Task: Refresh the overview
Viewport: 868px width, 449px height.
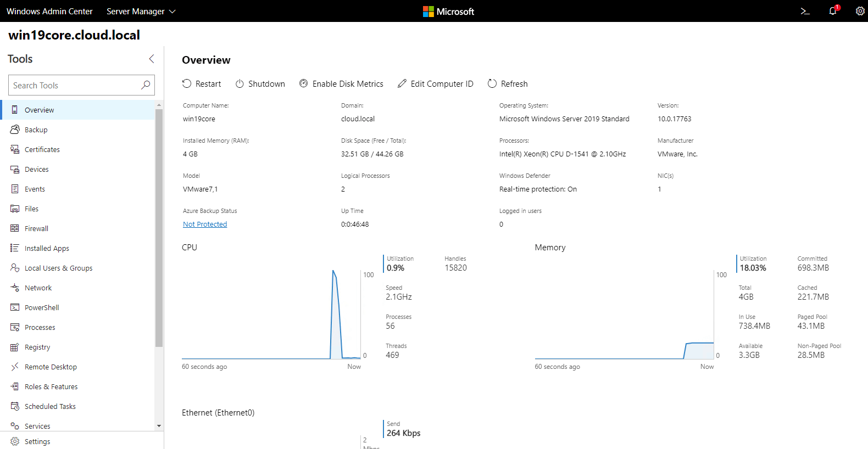Action: coord(508,83)
